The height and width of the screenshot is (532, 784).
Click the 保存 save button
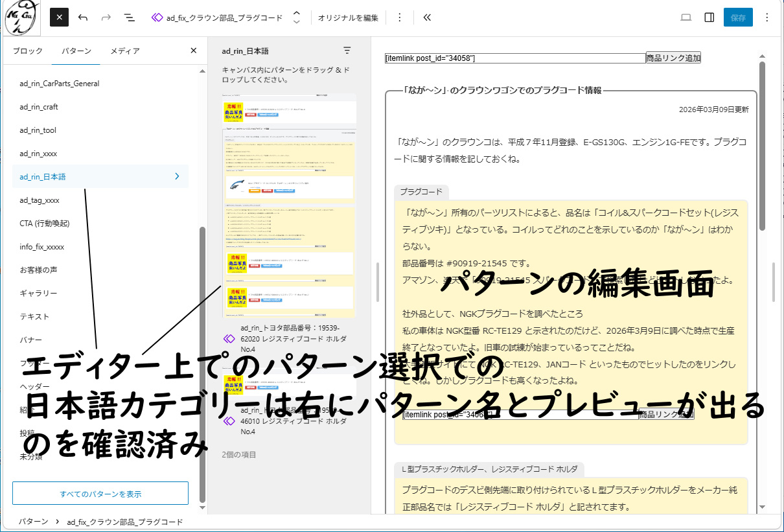pos(738,17)
